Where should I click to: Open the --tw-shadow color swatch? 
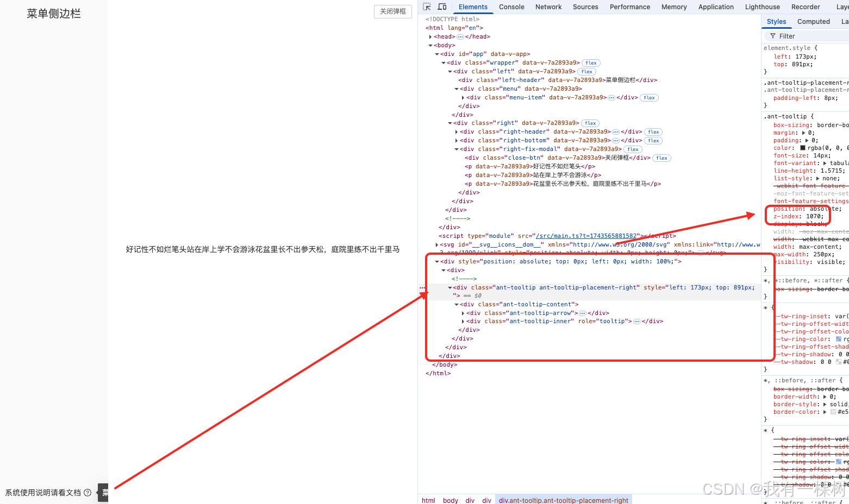tap(839, 362)
